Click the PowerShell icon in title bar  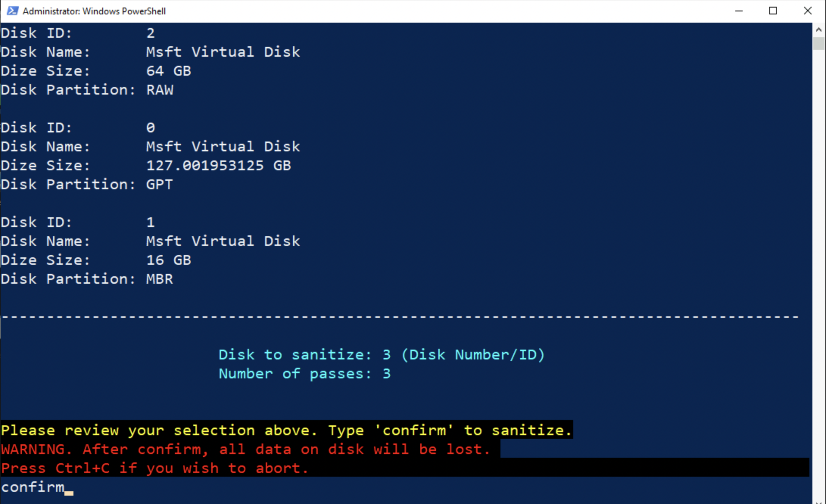[12, 11]
